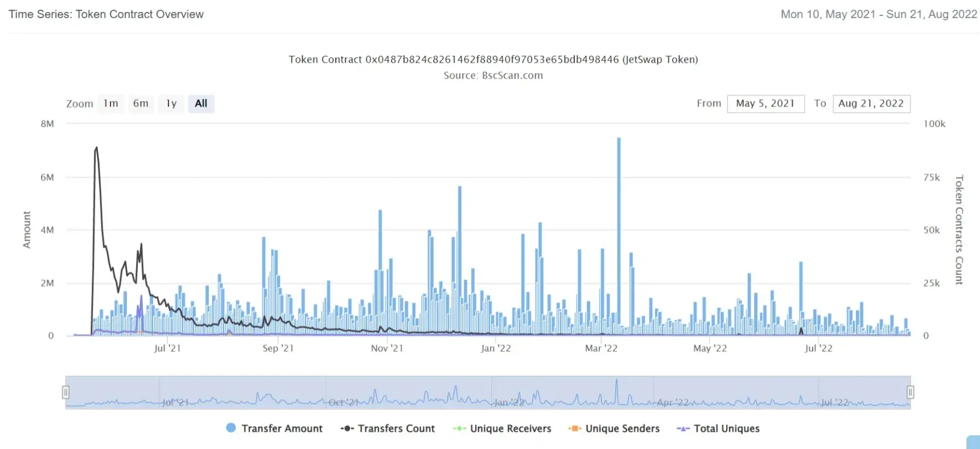Click the Jul '21 x-axis label
Screen dimensions: 980x449
pyautogui.click(x=167, y=348)
